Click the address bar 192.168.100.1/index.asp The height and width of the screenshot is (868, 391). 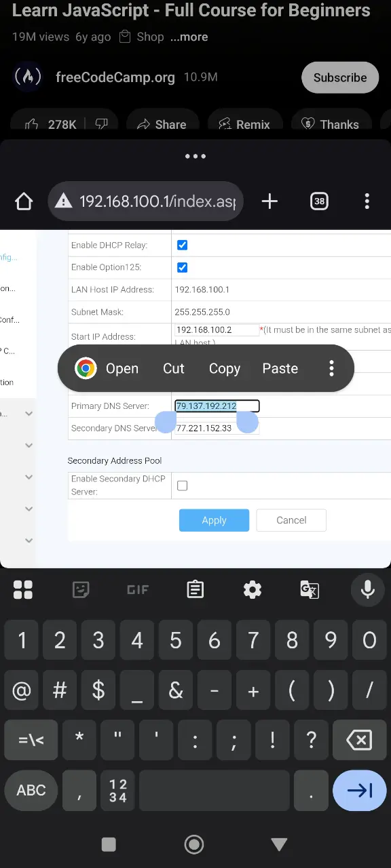click(x=146, y=201)
